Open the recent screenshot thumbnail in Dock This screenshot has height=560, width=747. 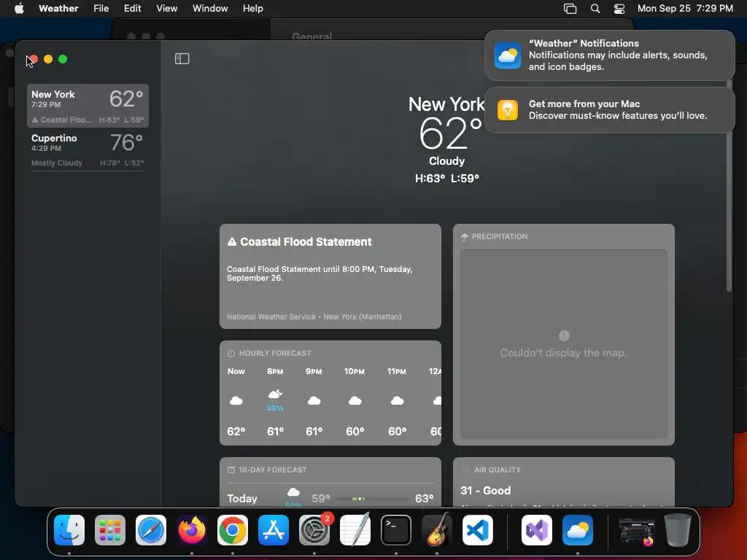coord(636,531)
